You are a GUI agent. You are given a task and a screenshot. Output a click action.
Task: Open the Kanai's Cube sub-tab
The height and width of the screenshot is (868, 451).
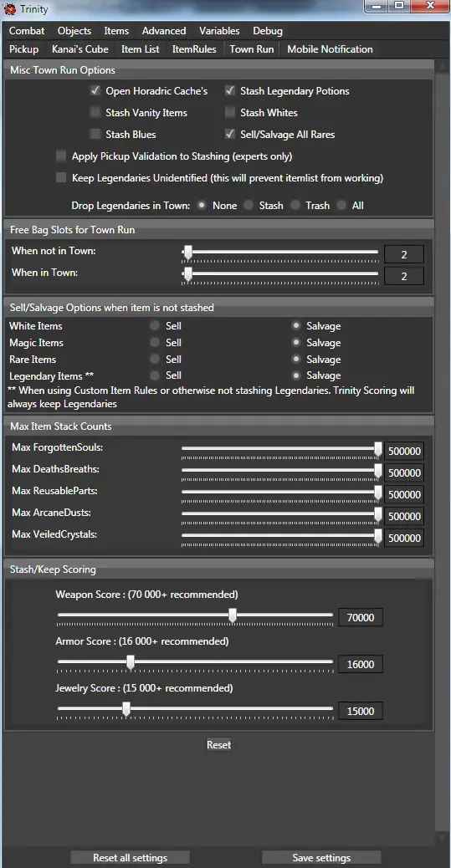click(80, 49)
